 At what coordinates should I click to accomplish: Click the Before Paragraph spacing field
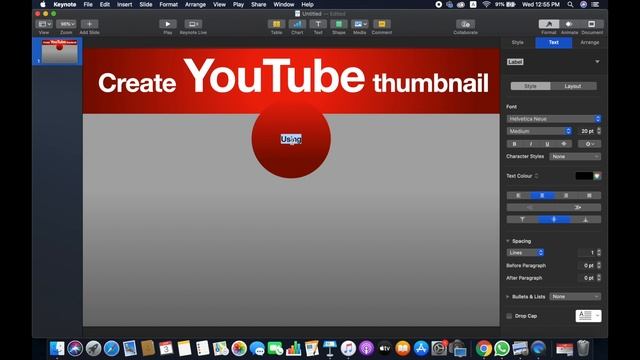coord(587,265)
